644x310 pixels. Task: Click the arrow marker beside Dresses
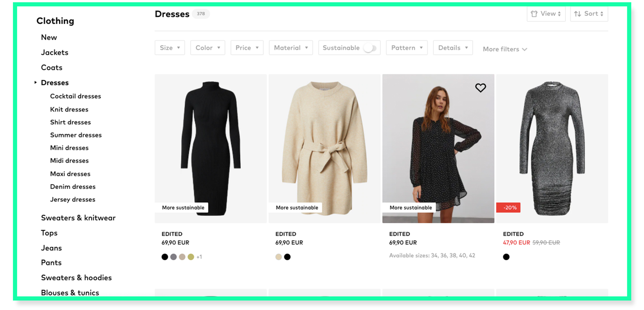point(35,82)
